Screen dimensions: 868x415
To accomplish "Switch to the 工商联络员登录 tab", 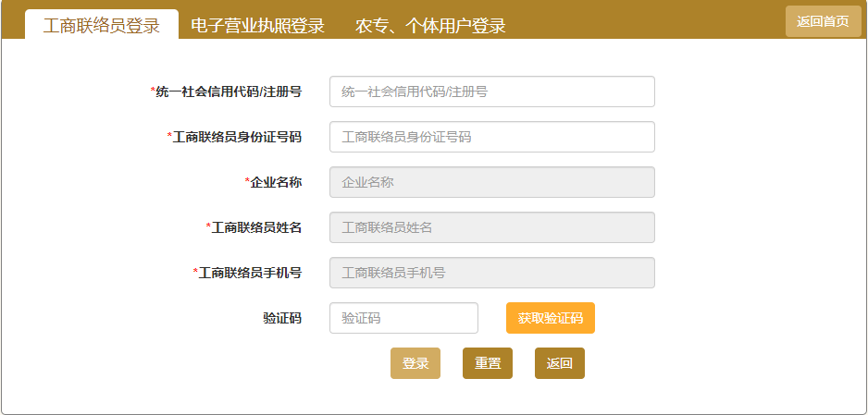I will point(102,25).
